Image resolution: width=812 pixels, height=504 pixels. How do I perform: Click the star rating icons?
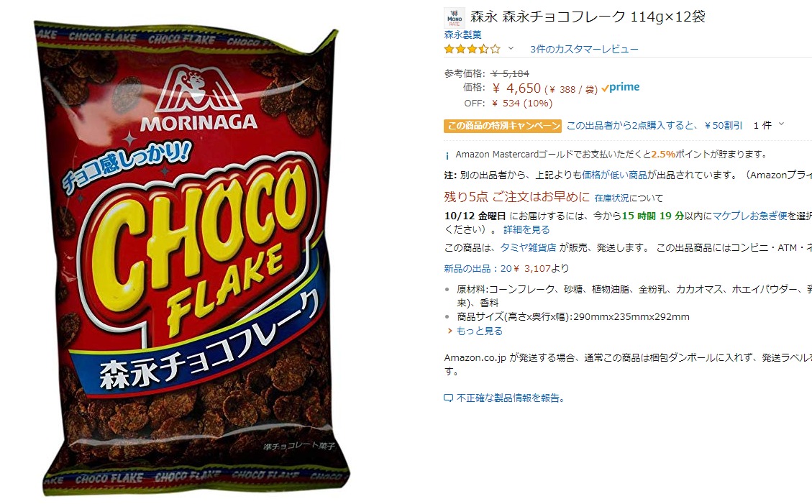[x=473, y=49]
